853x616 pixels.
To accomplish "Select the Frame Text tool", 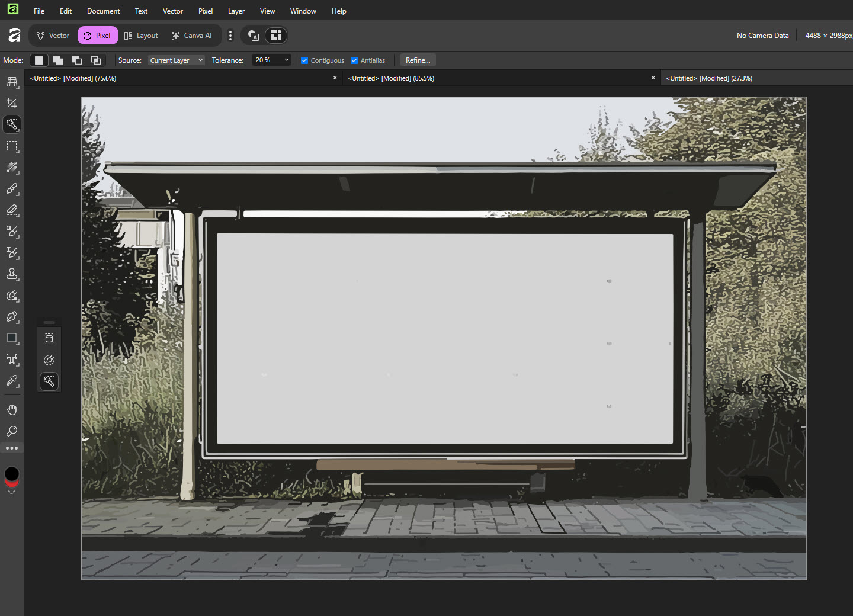I will [x=12, y=360].
